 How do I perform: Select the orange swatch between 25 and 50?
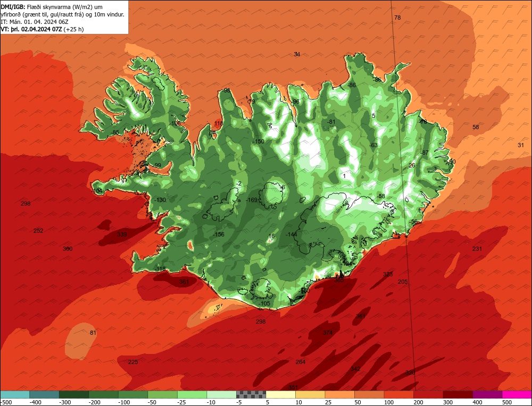[x=339, y=394]
